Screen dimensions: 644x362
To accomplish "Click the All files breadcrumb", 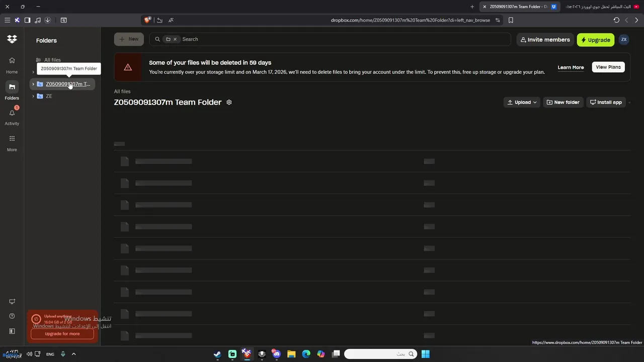I will [x=122, y=92].
